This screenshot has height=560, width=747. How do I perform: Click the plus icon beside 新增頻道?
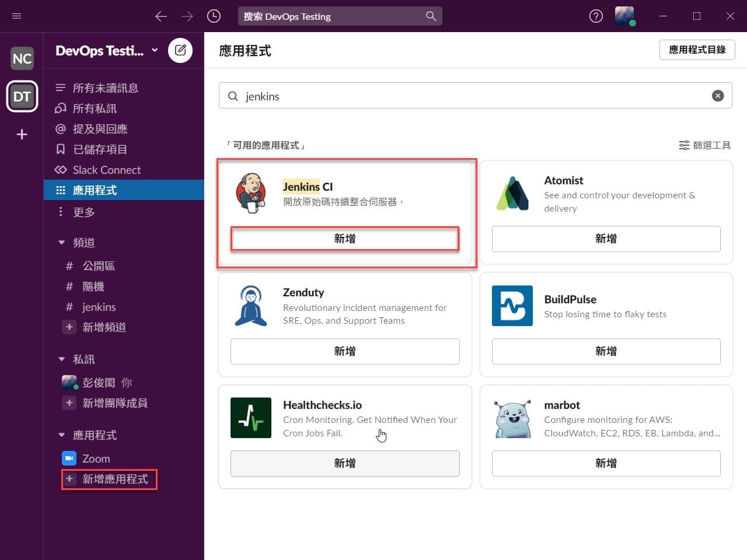(x=69, y=327)
